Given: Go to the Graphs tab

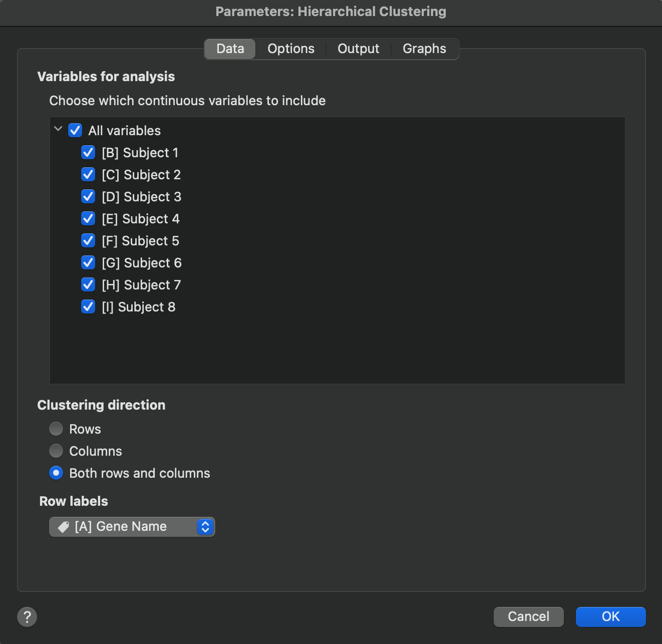Looking at the screenshot, I should coord(424,49).
